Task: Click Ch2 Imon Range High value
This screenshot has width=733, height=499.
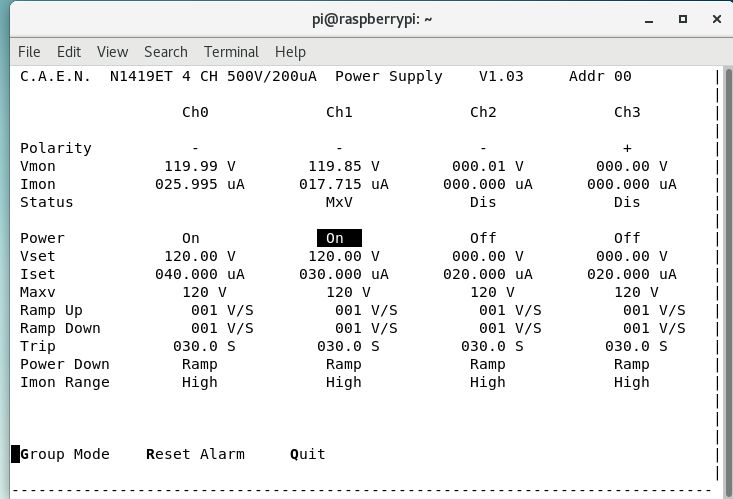Action: pos(488,382)
